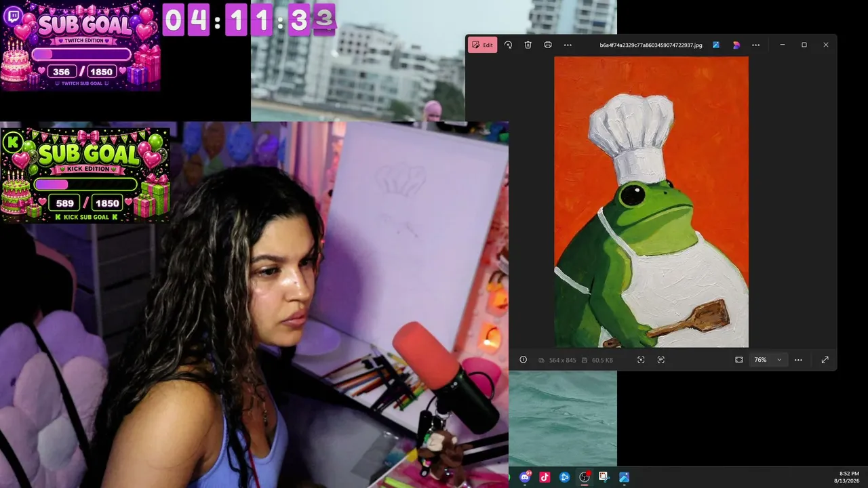
Task: Maximize the Photos window
Action: pos(804,45)
